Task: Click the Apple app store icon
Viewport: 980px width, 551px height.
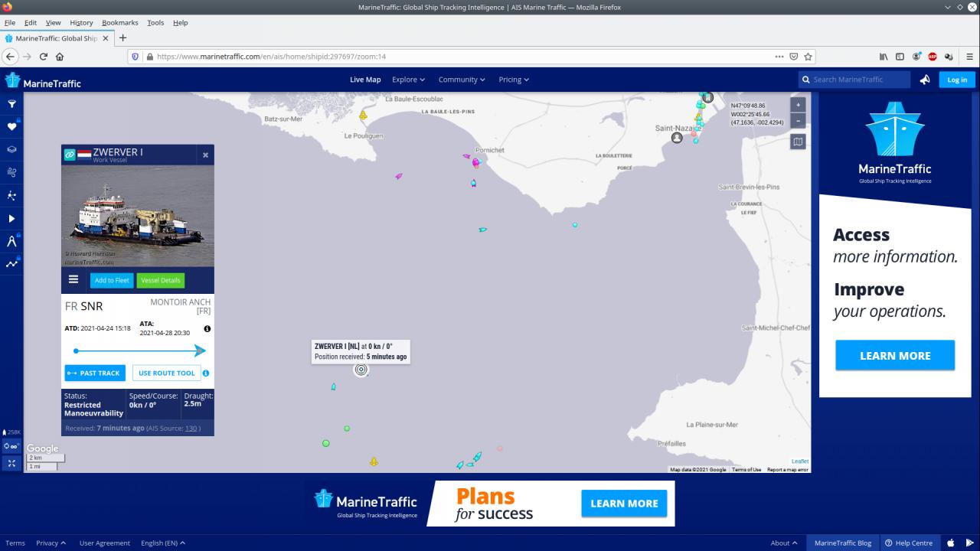Action: coord(951,543)
